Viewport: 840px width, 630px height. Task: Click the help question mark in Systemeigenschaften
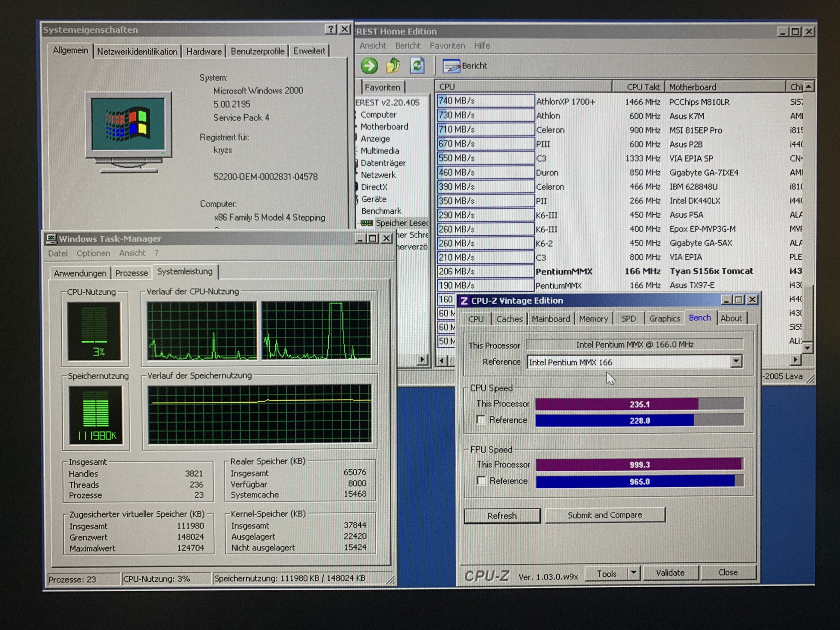(330, 29)
